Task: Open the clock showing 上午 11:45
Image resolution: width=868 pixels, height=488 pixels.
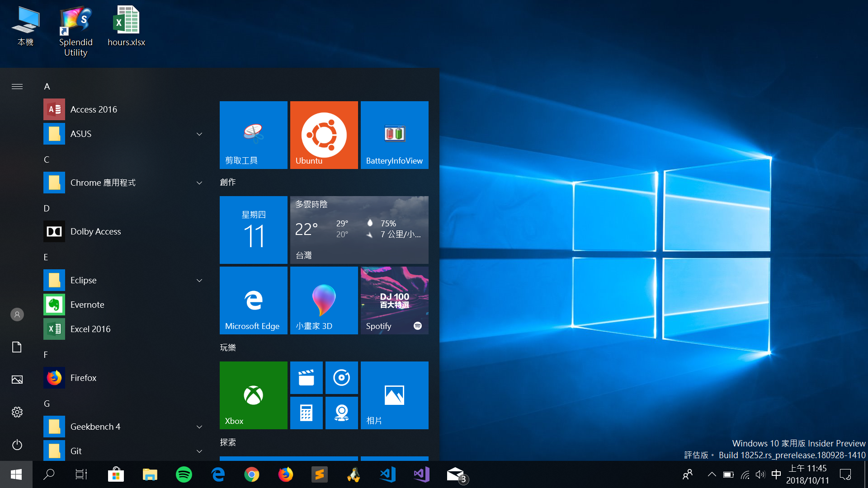Action: 807,474
